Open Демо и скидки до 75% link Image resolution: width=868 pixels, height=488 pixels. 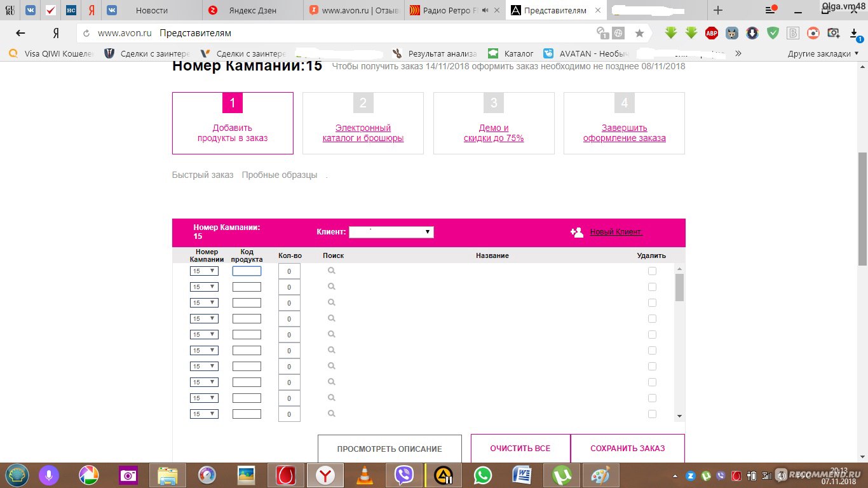494,133
